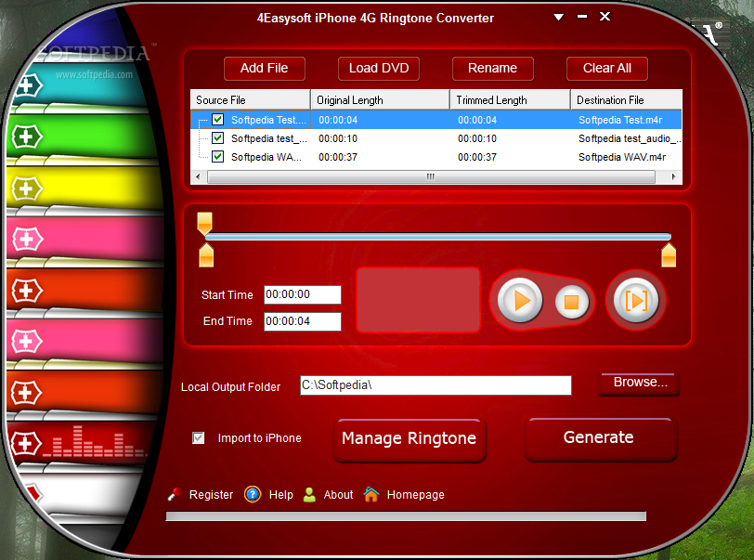Uncheck Softpedia Test.m4r source file

tap(218, 119)
